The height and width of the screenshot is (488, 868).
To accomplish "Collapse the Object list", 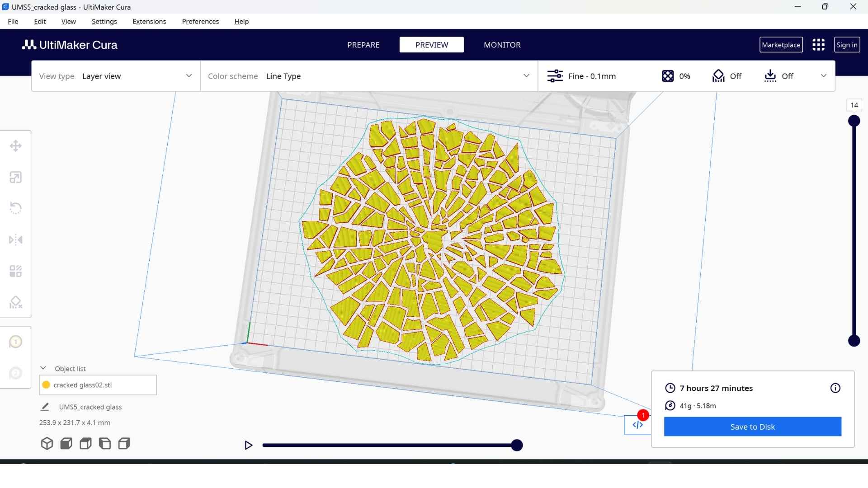I will pos(43,368).
